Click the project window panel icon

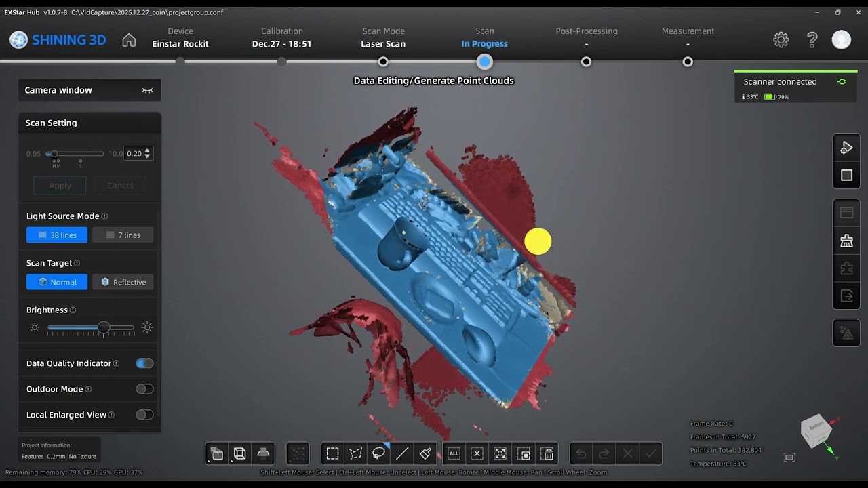coord(846,213)
